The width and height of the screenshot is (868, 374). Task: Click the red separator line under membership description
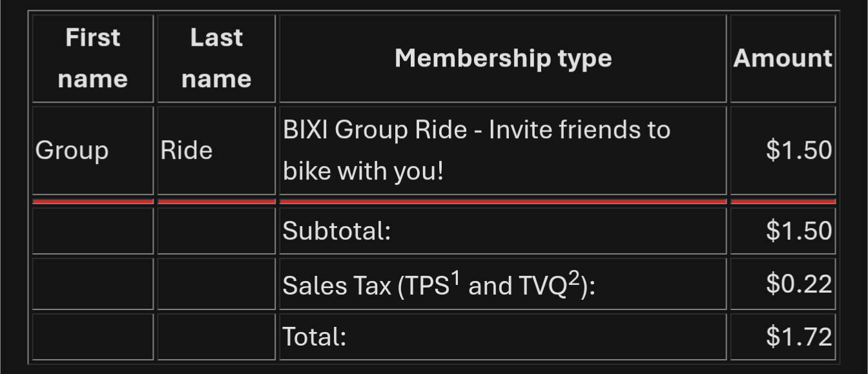coord(503,202)
